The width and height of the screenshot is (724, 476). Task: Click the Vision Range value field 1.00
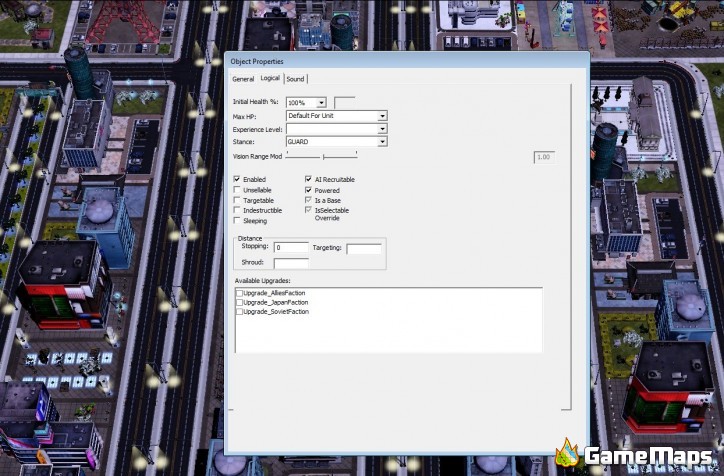pyautogui.click(x=544, y=157)
